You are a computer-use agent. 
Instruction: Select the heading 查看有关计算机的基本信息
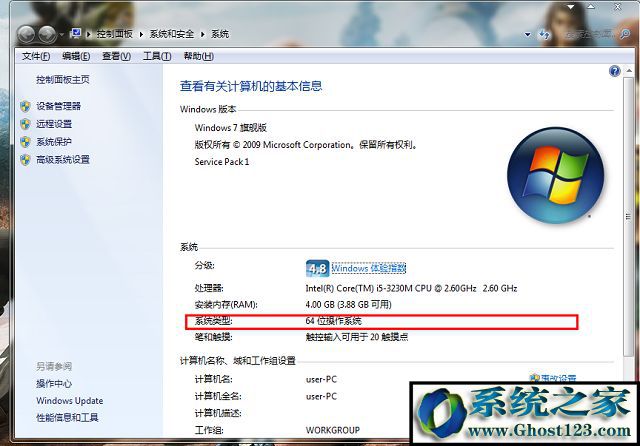click(x=251, y=86)
